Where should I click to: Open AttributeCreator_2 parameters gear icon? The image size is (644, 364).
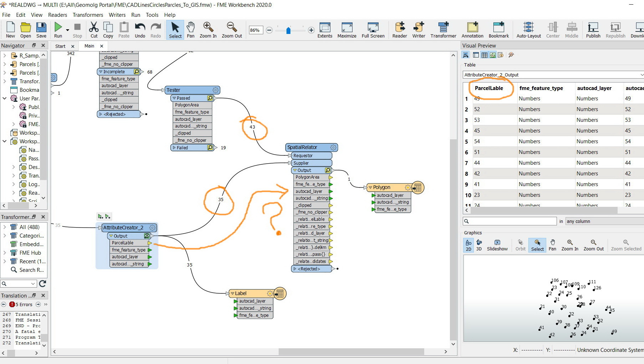pos(152,228)
